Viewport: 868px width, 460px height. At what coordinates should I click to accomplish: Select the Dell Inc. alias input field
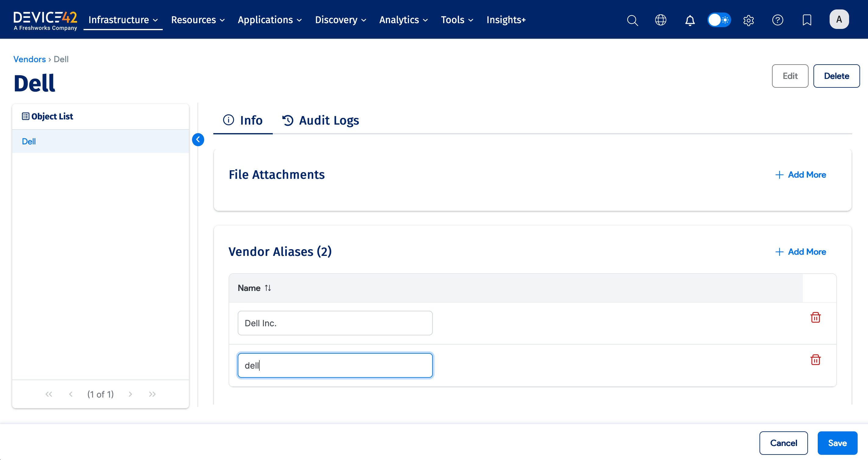coord(335,323)
